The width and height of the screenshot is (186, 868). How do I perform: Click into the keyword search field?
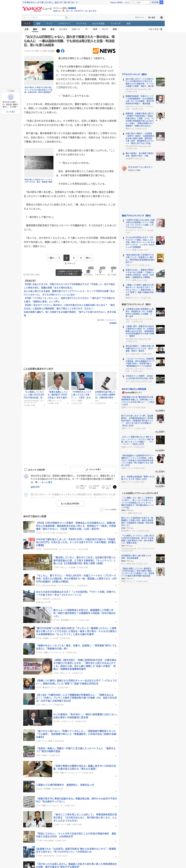(x=44, y=18)
